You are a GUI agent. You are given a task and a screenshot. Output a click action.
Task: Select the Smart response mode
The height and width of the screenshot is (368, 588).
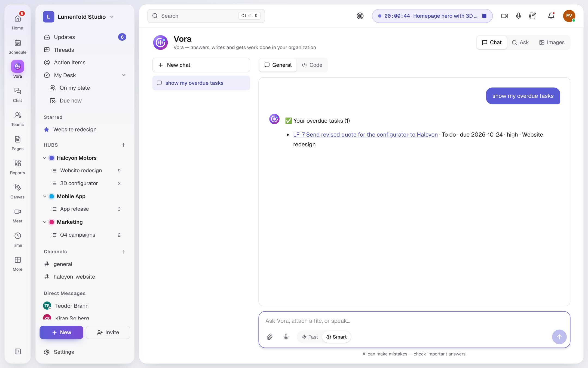[336, 337]
